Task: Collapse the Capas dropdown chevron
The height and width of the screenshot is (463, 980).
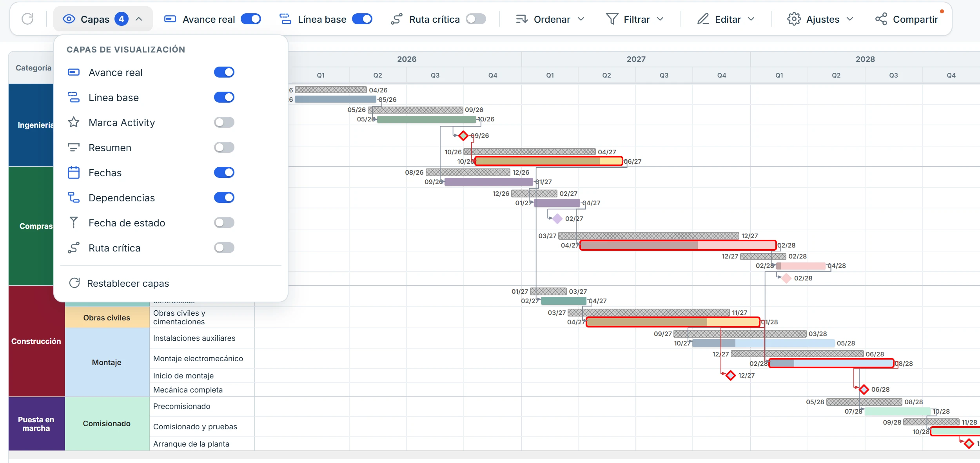Action: click(139, 19)
